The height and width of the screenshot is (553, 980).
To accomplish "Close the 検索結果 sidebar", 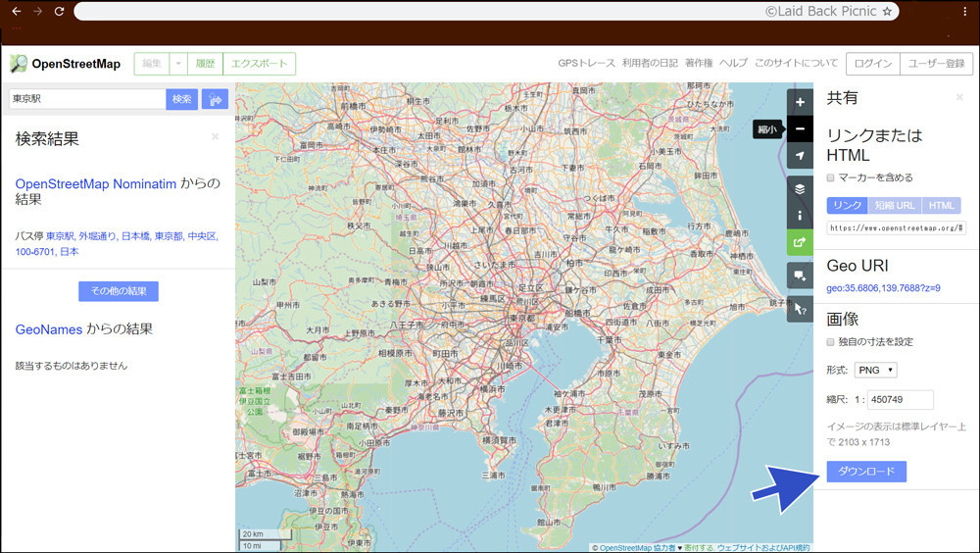I will [x=215, y=136].
